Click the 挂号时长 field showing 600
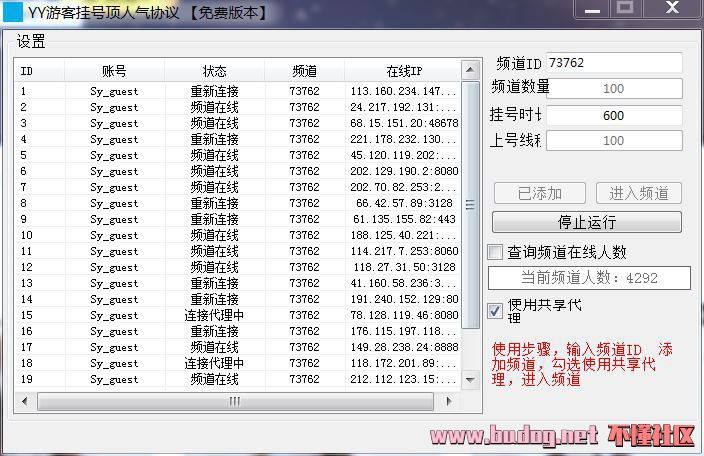This screenshot has height=456, width=704. [x=614, y=115]
